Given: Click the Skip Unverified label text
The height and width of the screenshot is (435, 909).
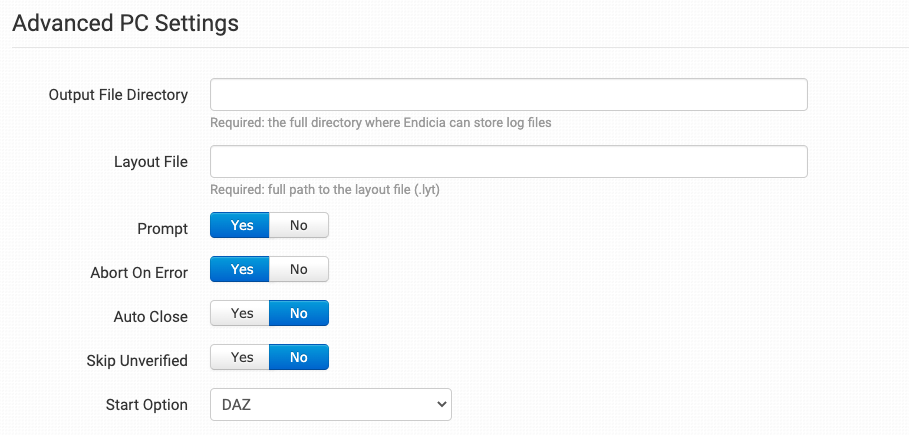Looking at the screenshot, I should point(137,361).
